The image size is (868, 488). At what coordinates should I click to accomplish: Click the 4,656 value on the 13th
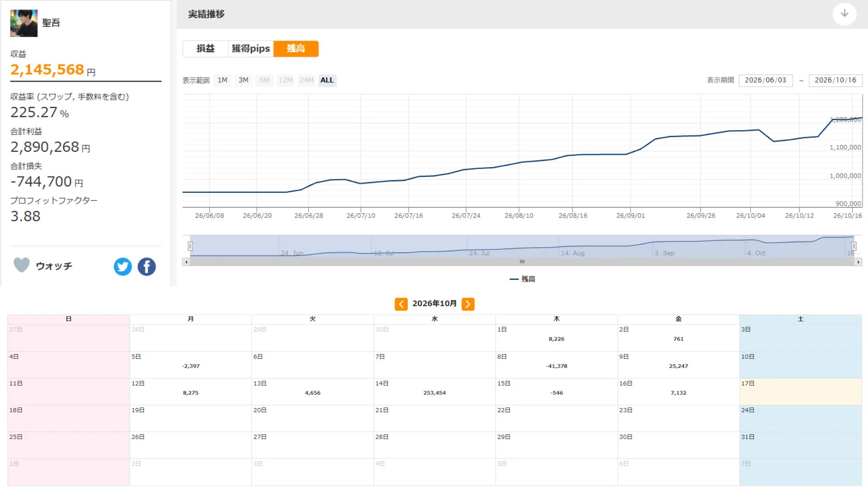coord(313,393)
